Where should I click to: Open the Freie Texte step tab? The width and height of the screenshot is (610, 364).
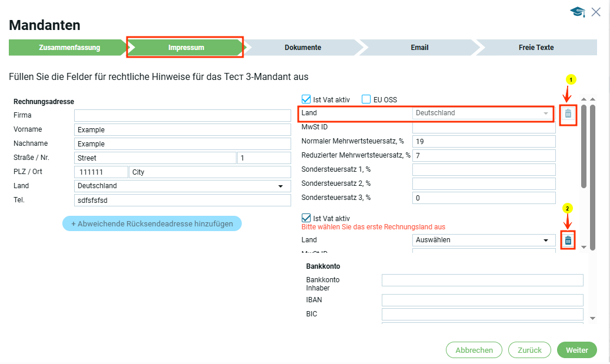(535, 48)
